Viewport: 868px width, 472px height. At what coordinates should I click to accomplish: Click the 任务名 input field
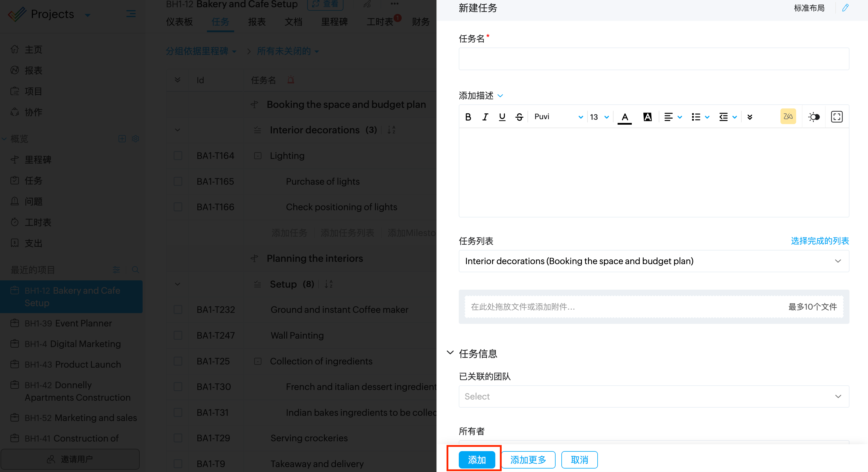pyautogui.click(x=653, y=59)
